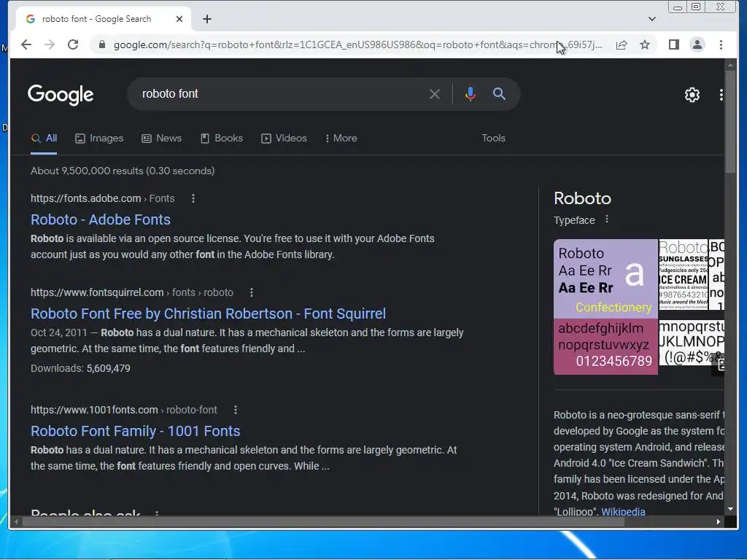Switch to the Videos tab
Screen dimensions: 747x560
coord(284,139)
